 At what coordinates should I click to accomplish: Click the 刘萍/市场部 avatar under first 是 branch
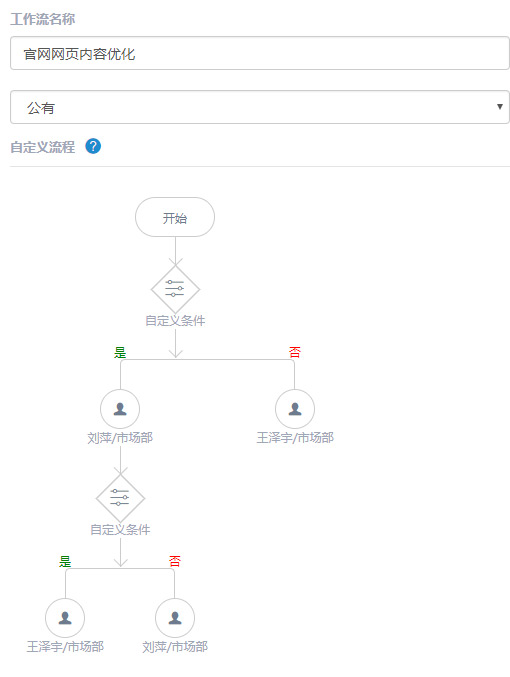coord(120,409)
